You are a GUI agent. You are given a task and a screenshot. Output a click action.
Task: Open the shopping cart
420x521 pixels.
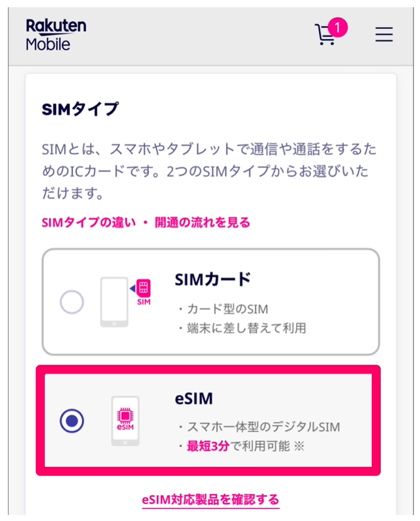click(x=326, y=35)
